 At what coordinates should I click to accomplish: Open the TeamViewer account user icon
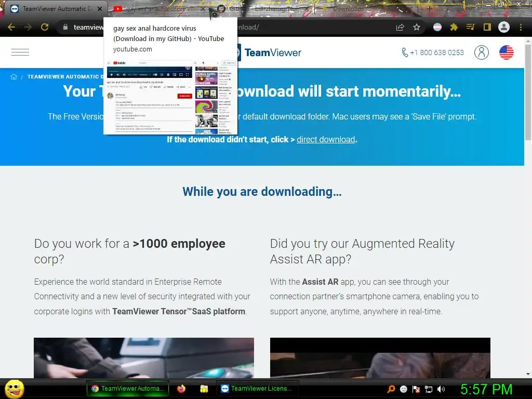tap(482, 52)
